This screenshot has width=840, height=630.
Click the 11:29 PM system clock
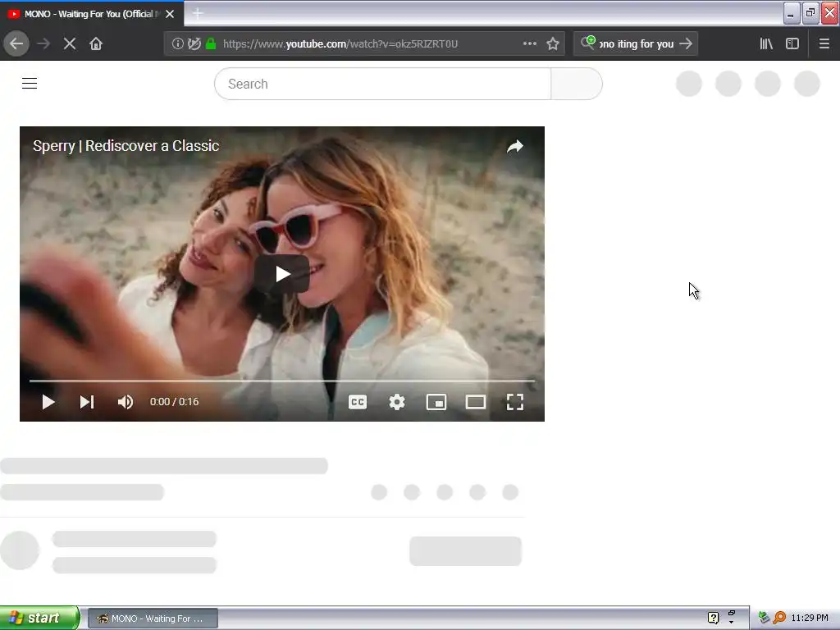810,618
